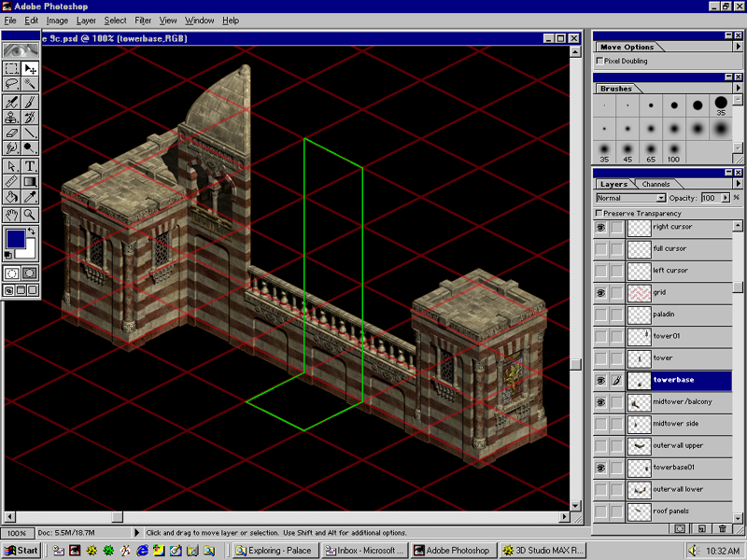Screen dimensions: 747x560
Task: Click the delete layer trash icon
Action: click(x=723, y=528)
